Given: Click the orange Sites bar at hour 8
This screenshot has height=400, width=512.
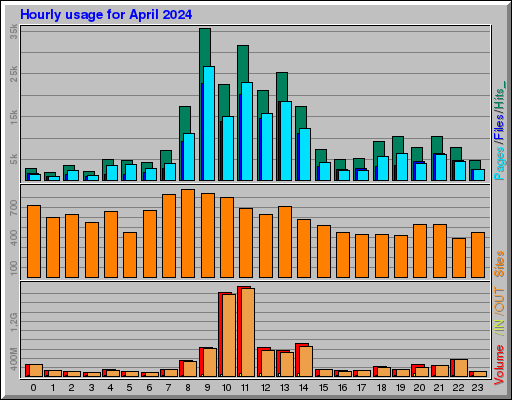Looking at the screenshot, I should pyautogui.click(x=188, y=233).
